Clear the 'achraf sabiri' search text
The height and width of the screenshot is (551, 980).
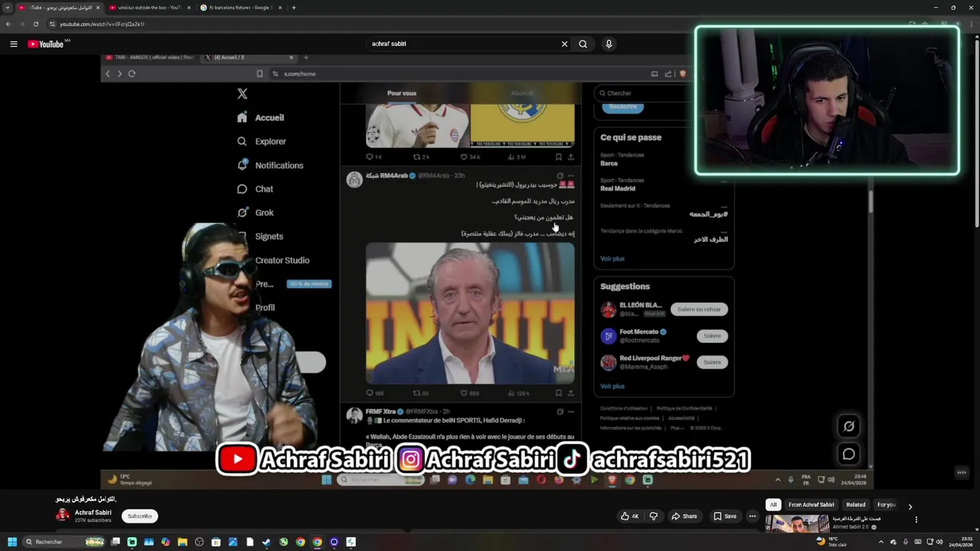[564, 44]
